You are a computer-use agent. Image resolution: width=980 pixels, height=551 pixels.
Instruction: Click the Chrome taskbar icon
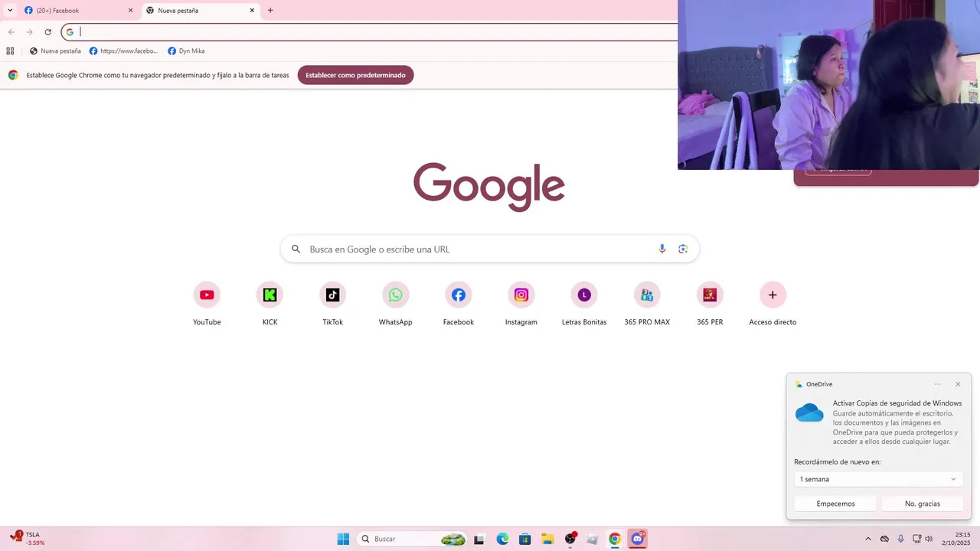coord(615,539)
